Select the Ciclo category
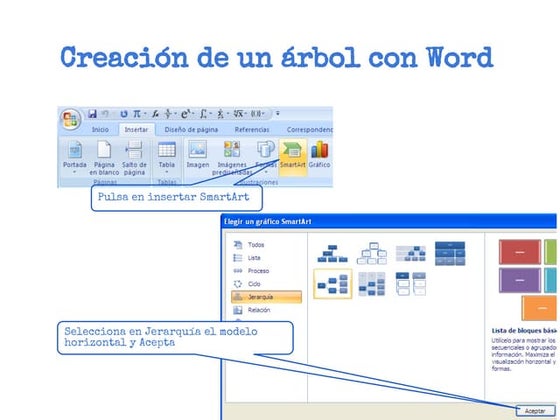This screenshot has width=560, height=420. [254, 284]
